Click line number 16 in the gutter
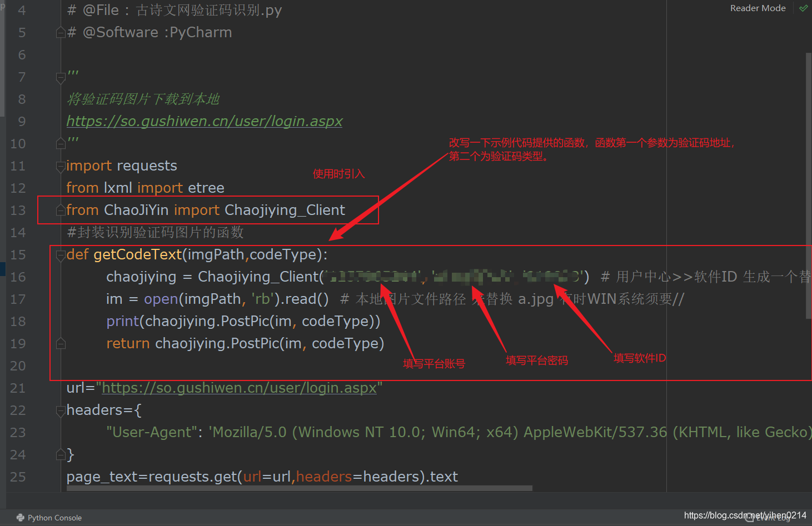This screenshot has height=526, width=812. click(x=18, y=277)
